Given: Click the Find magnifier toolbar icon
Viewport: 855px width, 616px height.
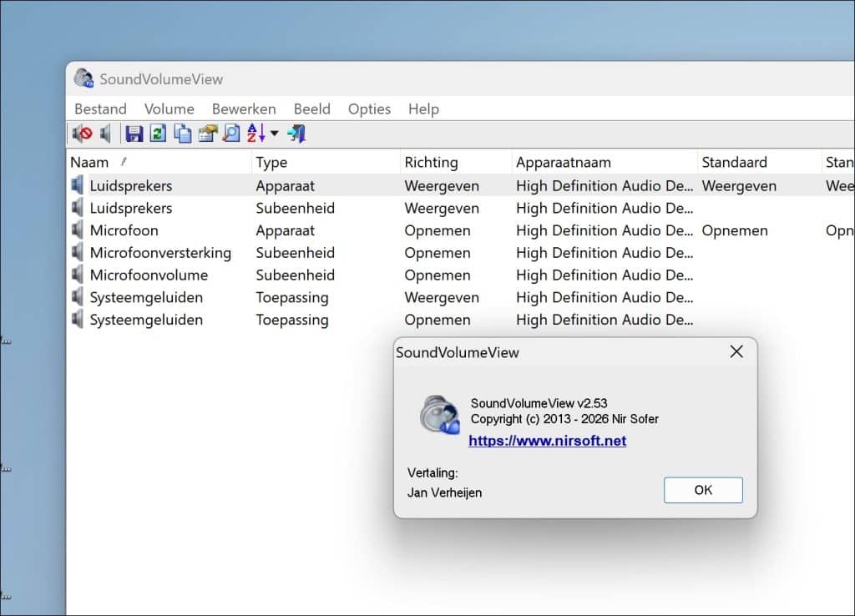Looking at the screenshot, I should click(232, 134).
